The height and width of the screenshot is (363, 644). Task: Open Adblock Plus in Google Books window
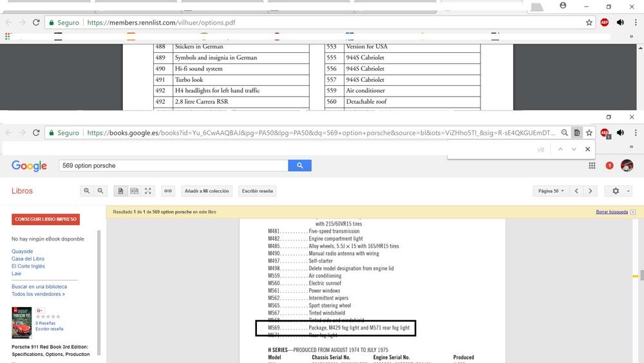[x=605, y=133]
